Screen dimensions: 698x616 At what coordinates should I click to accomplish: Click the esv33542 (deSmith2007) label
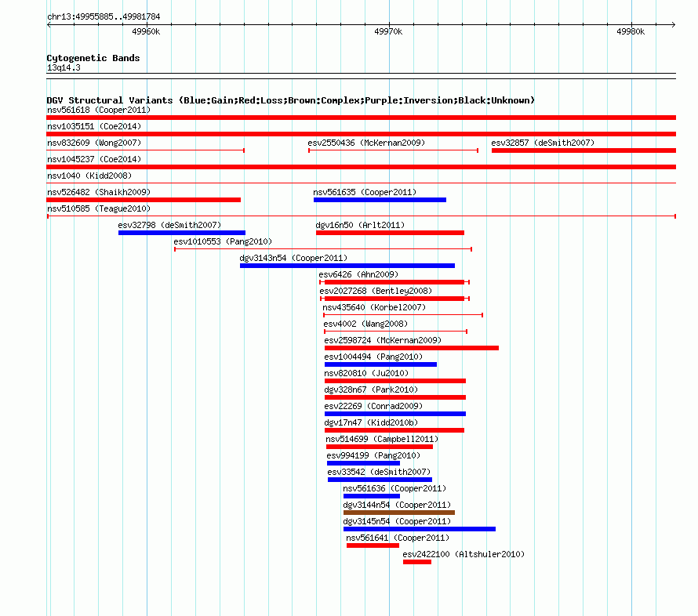pos(379,472)
